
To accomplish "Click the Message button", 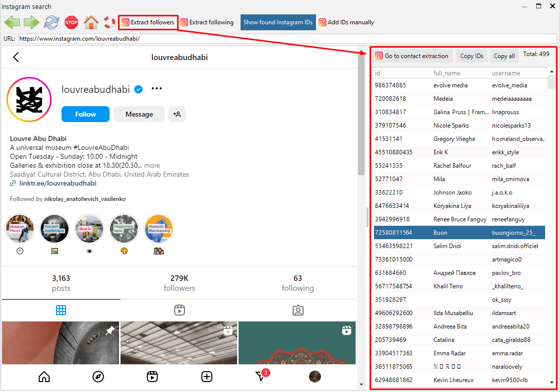I will (139, 114).
